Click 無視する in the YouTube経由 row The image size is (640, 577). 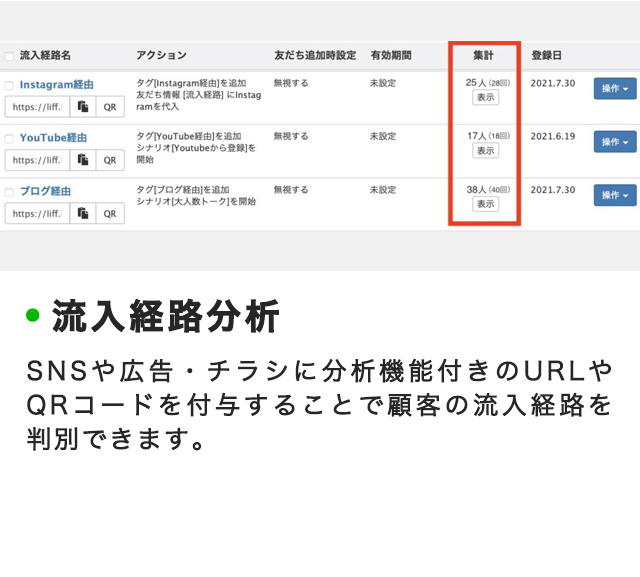coord(291,136)
